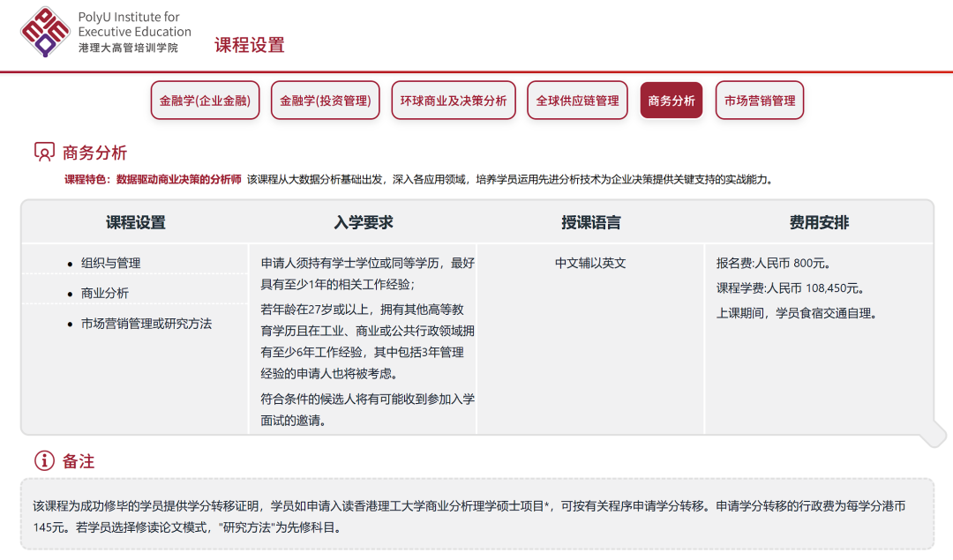Click the 费用安排 column header
The image size is (953, 560).
(x=819, y=222)
